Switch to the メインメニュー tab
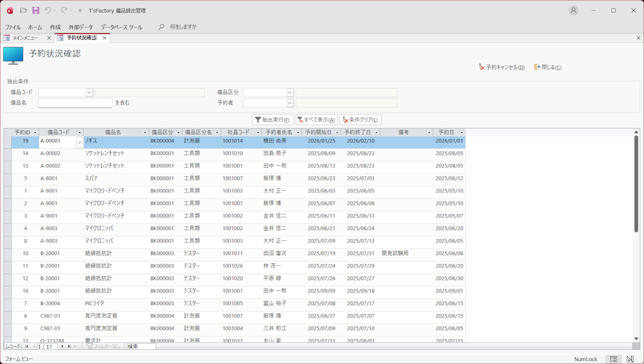 point(26,38)
